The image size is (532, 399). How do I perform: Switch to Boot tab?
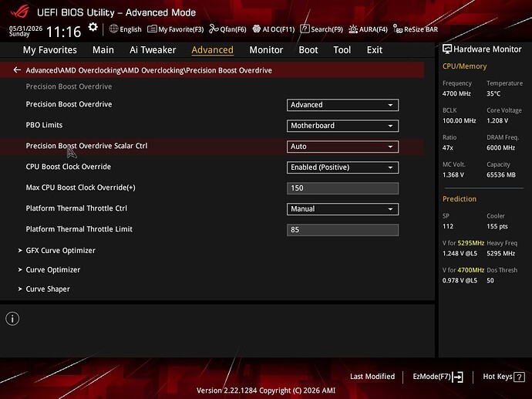pos(308,50)
